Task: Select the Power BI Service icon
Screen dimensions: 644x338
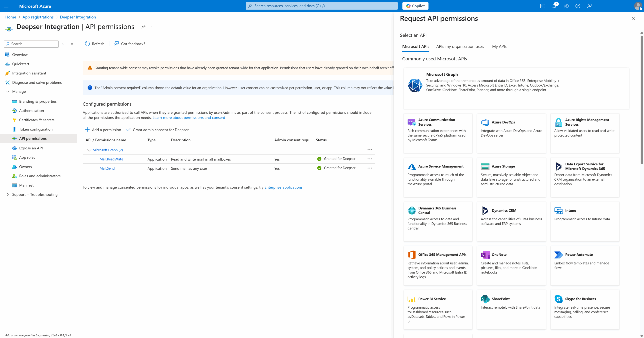Action: 412,299
